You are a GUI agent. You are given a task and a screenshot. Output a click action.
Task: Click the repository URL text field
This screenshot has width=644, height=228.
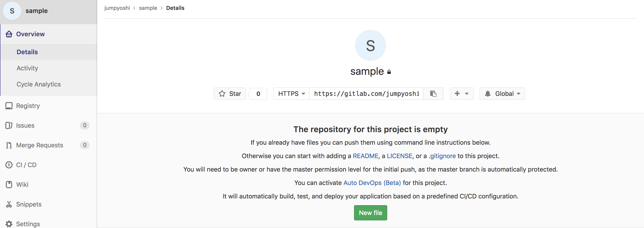coord(366,93)
